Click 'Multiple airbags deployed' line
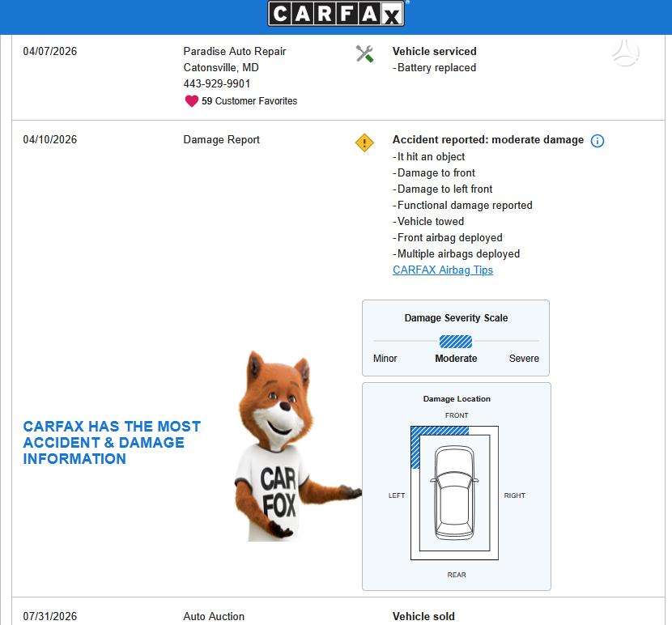This screenshot has height=625, width=672. coord(457,254)
